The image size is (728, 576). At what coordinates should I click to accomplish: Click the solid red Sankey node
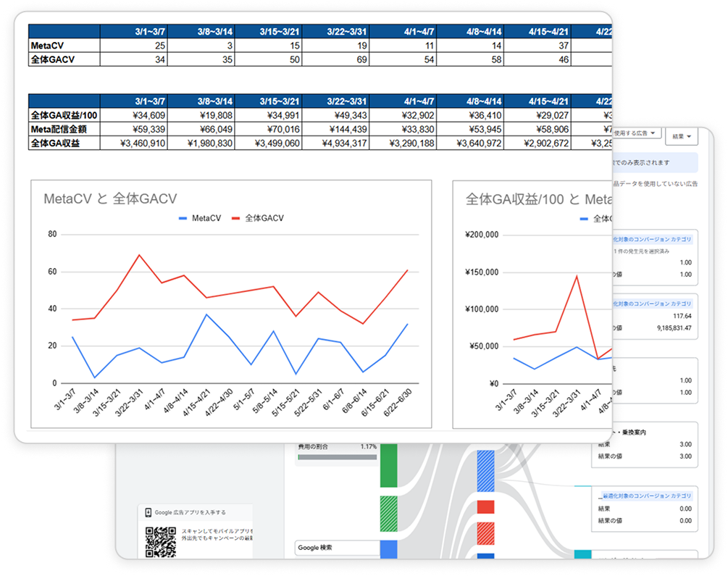click(485, 506)
